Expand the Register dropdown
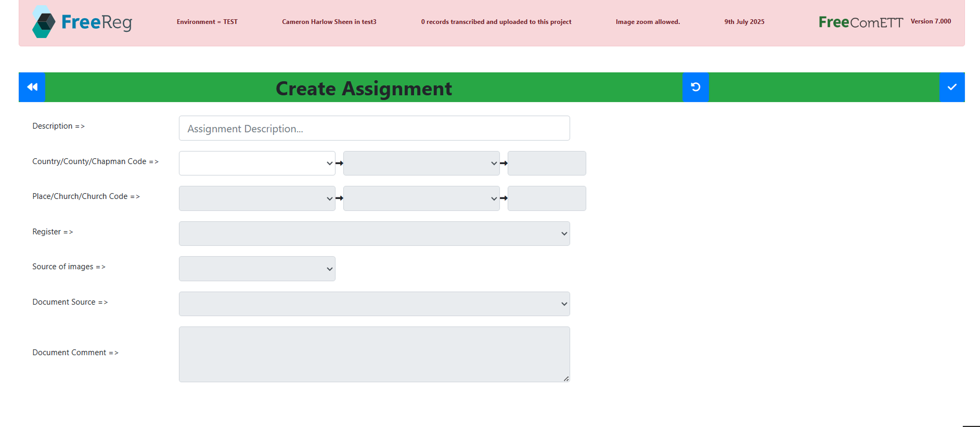This screenshot has height=427, width=980. (375, 233)
